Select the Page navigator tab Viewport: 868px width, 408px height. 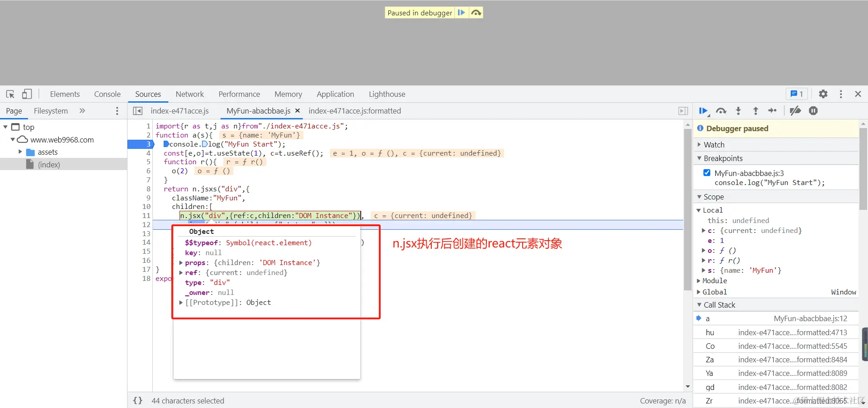(x=14, y=111)
